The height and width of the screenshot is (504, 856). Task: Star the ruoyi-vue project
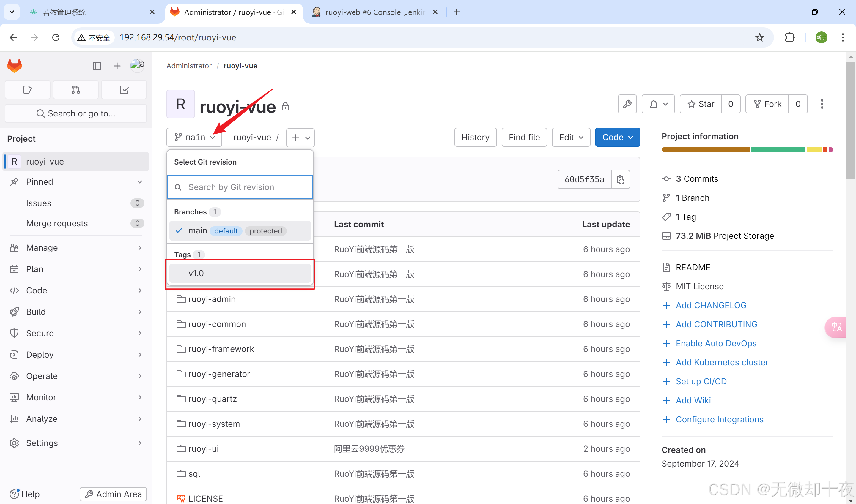(x=701, y=104)
